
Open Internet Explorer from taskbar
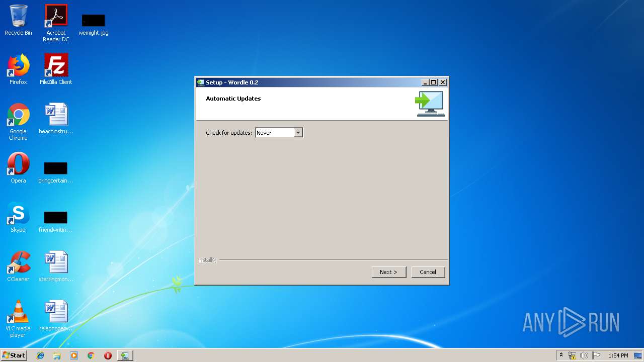click(x=40, y=355)
